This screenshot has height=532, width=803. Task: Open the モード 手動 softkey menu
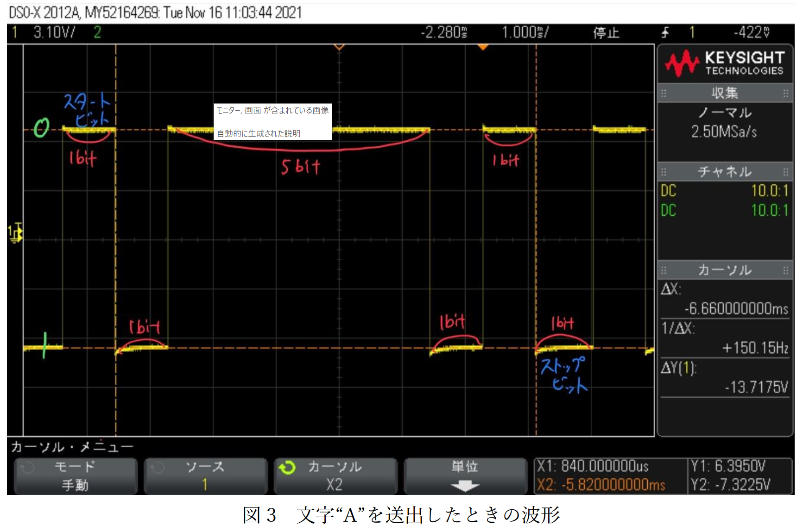point(76,476)
